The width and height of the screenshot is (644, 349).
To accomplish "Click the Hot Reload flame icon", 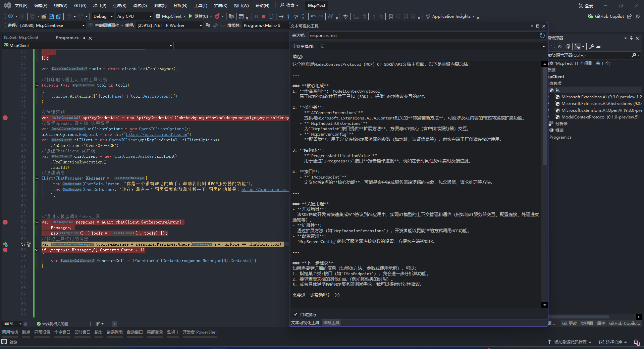I will point(217,16).
